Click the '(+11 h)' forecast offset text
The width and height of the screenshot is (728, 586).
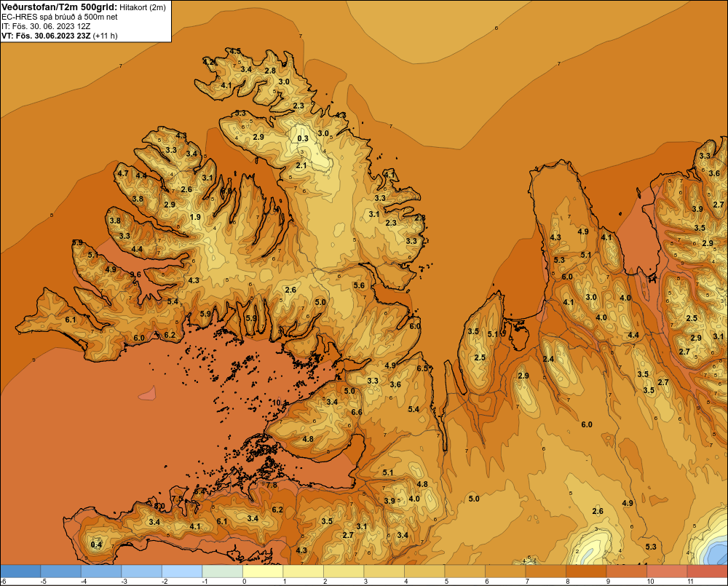click(x=106, y=36)
